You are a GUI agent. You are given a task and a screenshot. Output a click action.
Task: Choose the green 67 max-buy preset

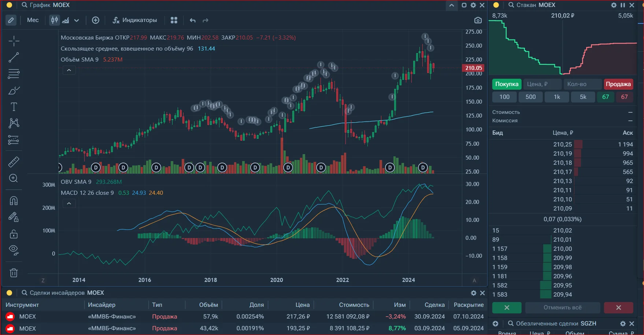click(x=606, y=97)
